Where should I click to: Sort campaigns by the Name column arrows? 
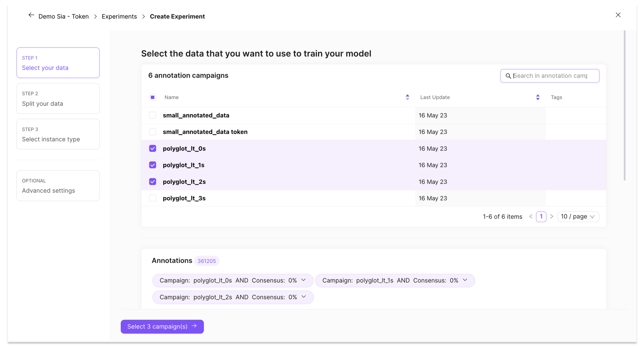[x=407, y=97]
